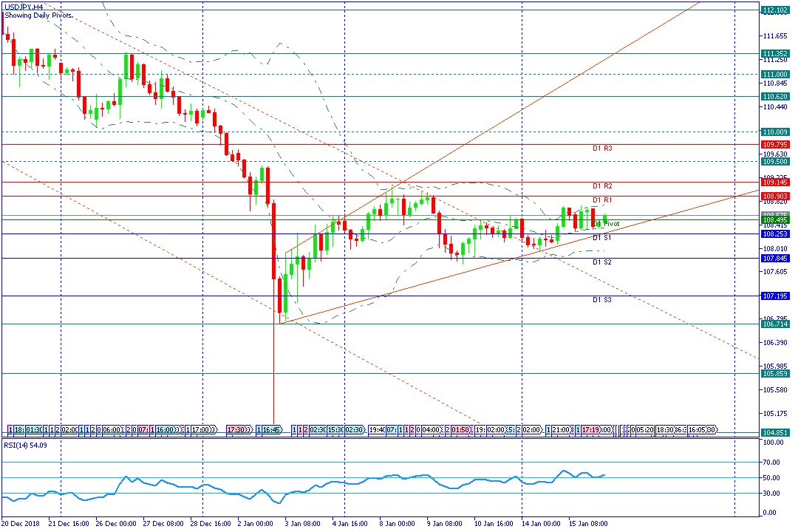Click the D1 S2 support label
798x532 pixels.
[x=601, y=262]
